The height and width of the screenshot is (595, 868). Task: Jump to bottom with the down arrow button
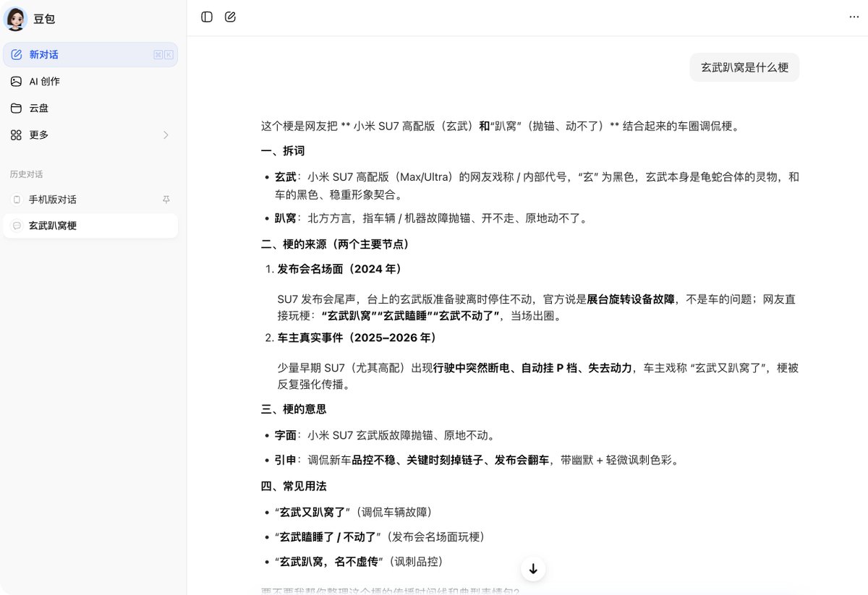(533, 569)
